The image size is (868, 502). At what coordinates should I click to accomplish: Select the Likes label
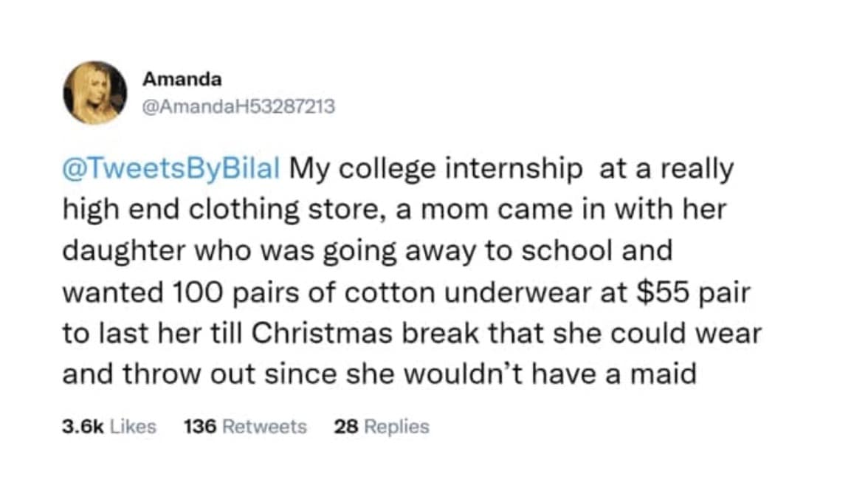pos(133,426)
